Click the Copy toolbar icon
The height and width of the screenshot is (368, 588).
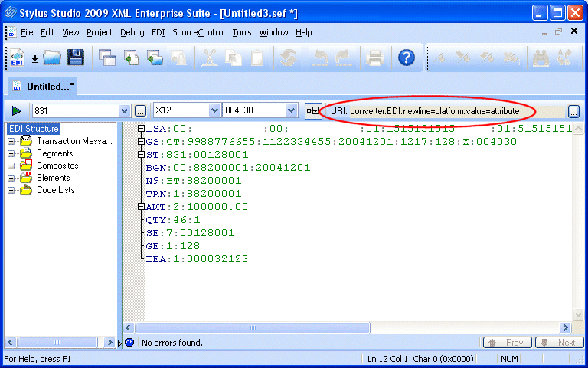click(233, 58)
